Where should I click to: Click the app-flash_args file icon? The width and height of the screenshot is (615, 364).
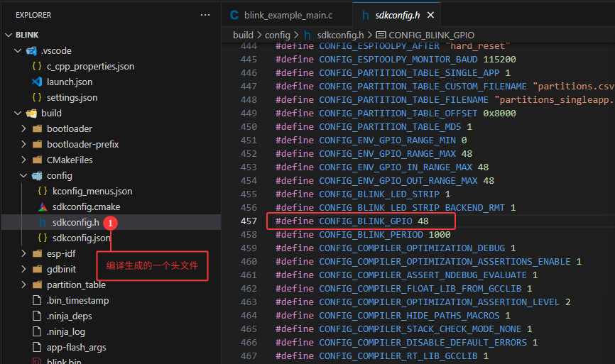37,348
